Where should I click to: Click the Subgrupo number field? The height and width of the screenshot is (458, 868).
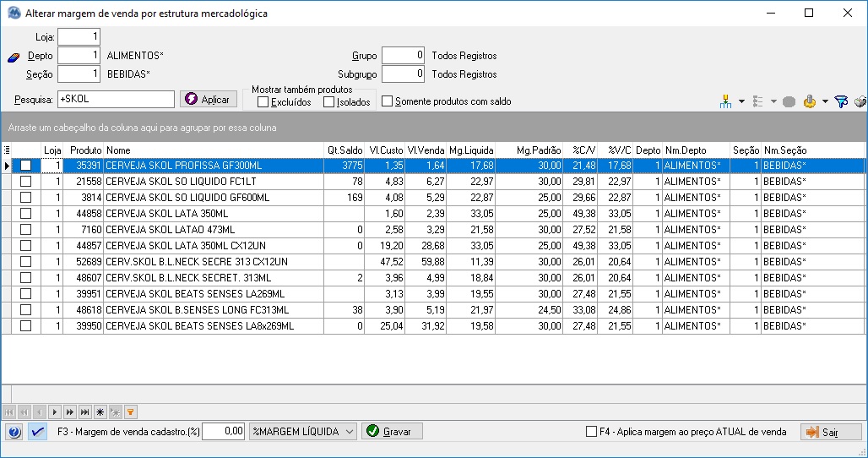403,74
